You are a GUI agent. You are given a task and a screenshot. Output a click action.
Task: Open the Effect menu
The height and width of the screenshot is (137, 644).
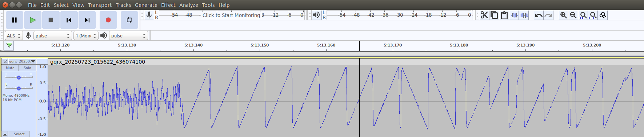tap(168, 5)
